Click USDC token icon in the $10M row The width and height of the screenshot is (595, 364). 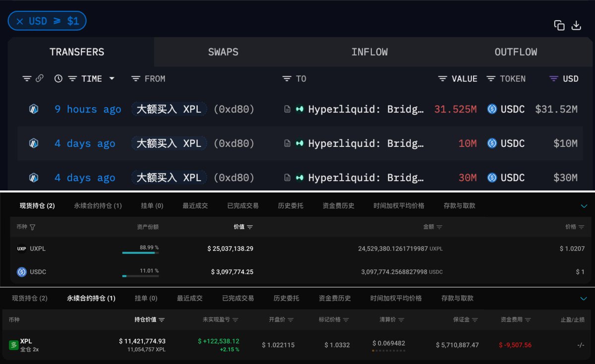492,143
